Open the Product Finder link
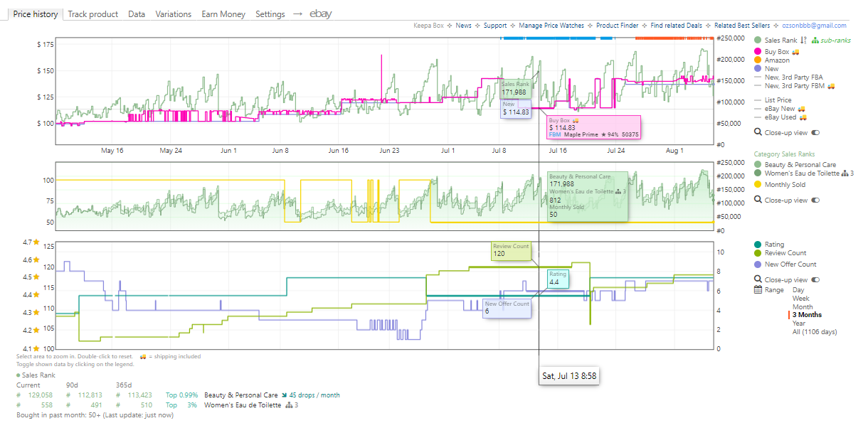This screenshot has height=428, width=868. (x=617, y=26)
